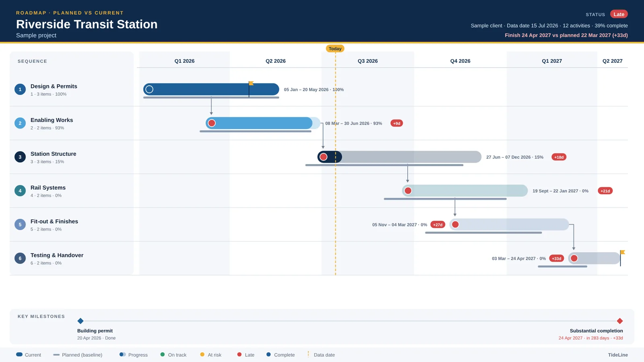Click the +27d delay badge for Fit-out & Finishes
This screenshot has height=362, width=644.
[x=438, y=225]
